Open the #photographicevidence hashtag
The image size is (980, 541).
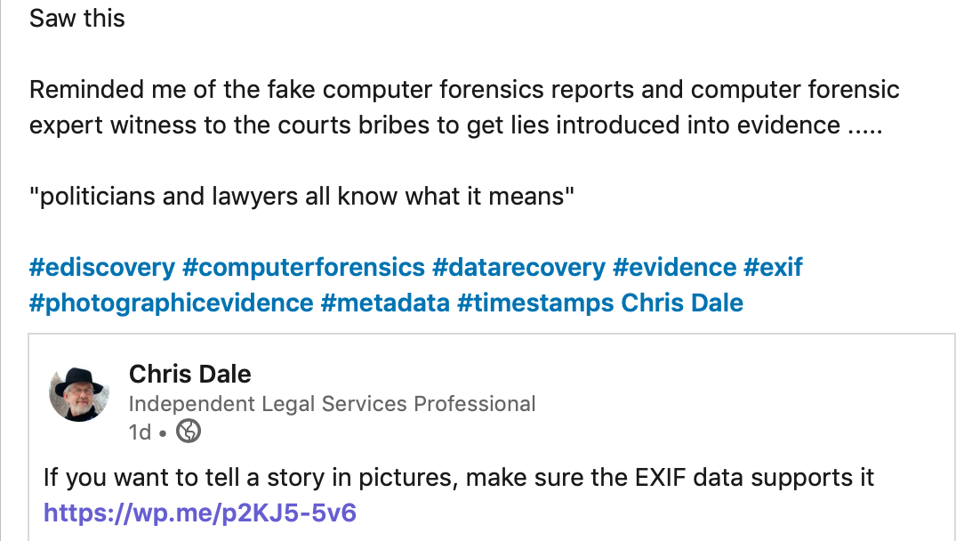tap(171, 303)
